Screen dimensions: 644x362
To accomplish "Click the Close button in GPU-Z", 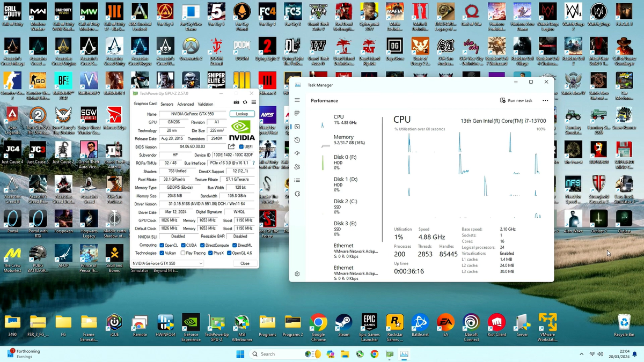I will pos(245,263).
